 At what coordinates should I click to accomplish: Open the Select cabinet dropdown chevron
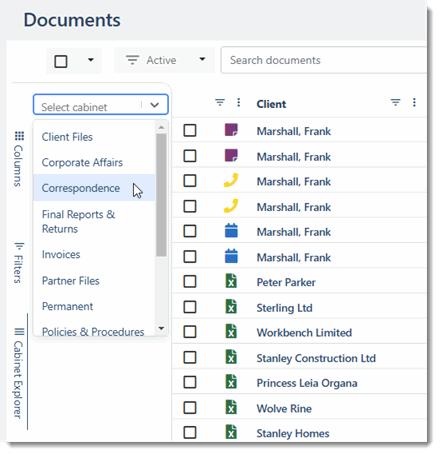[154, 105]
